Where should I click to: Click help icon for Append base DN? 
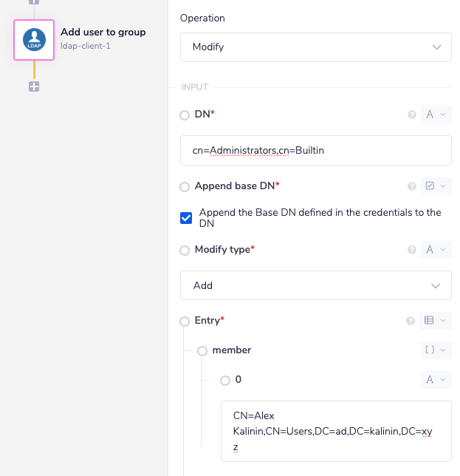pos(412,186)
